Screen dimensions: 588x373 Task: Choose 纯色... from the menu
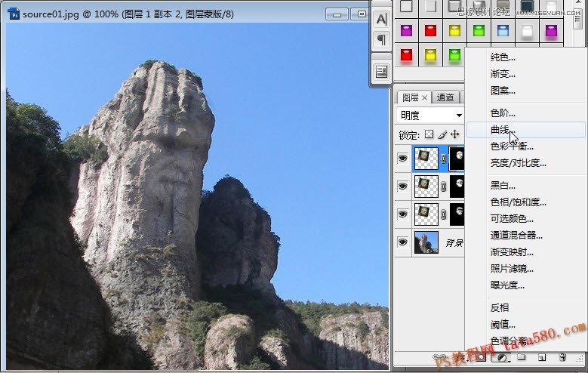[503, 57]
